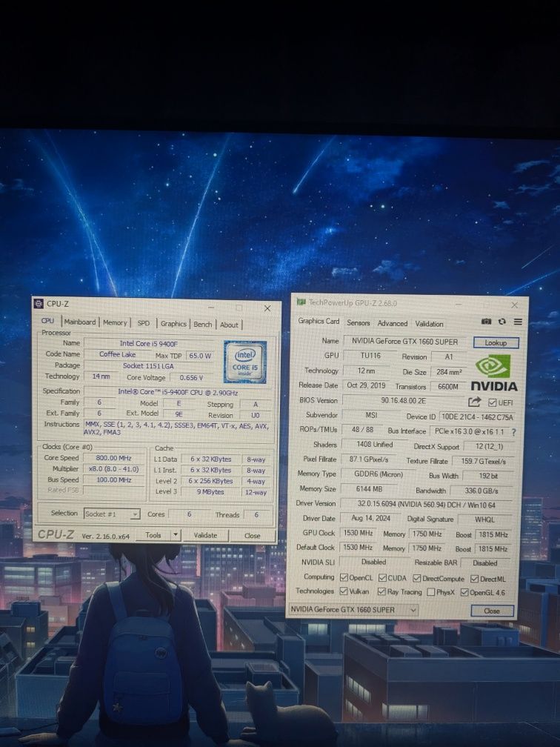Toggle the Ray Tracing checkbox
This screenshot has height=747, width=560.
point(381,591)
